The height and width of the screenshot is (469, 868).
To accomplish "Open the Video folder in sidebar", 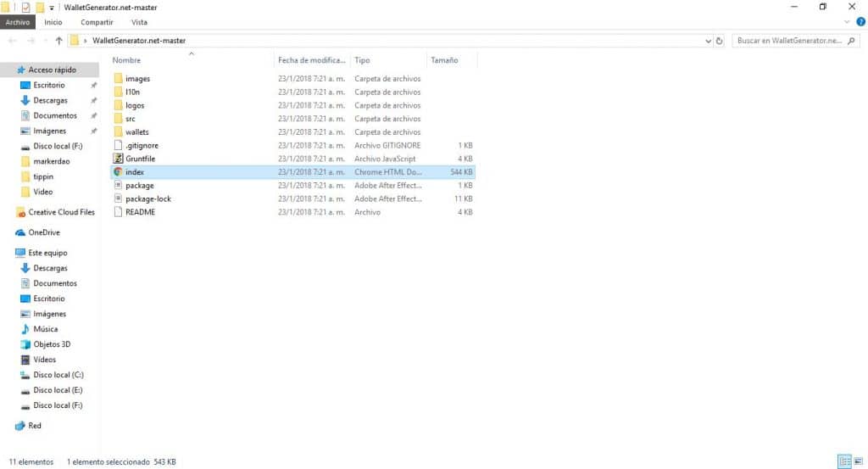I will click(x=42, y=192).
